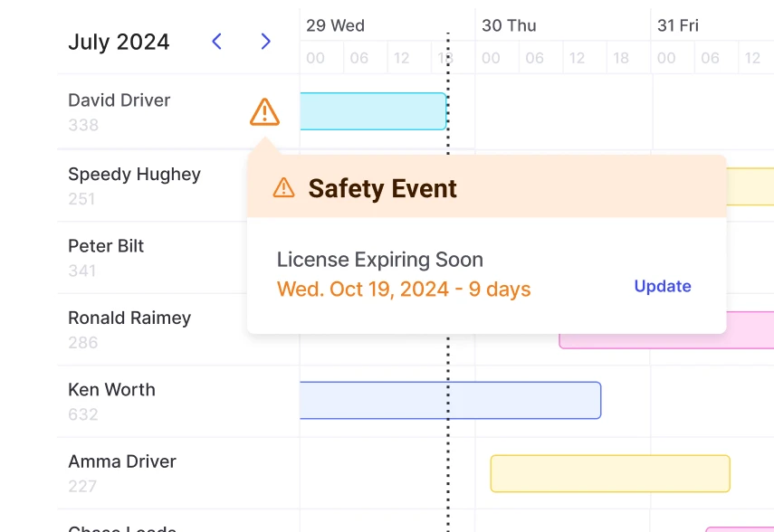
Task: Open the Ronald Raimey row name
Action: (129, 318)
